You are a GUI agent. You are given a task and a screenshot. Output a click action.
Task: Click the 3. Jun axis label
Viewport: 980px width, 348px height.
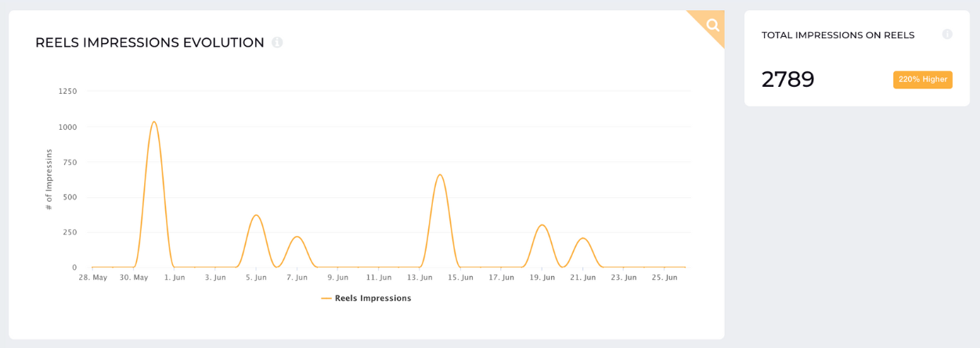click(x=215, y=278)
